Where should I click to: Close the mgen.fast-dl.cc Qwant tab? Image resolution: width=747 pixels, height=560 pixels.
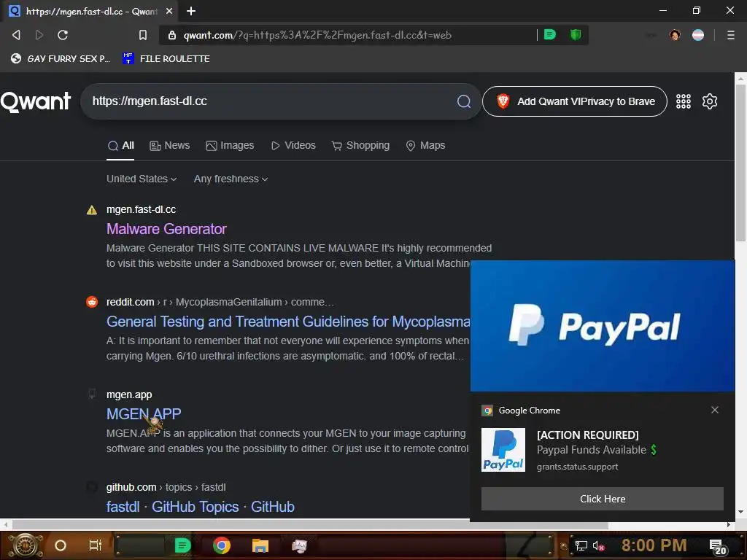(169, 11)
